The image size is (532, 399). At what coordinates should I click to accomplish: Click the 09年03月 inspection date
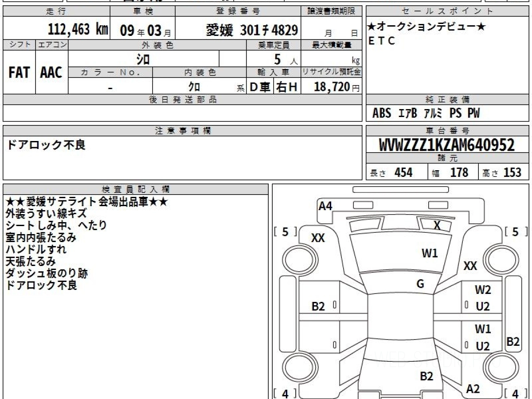[145, 30]
